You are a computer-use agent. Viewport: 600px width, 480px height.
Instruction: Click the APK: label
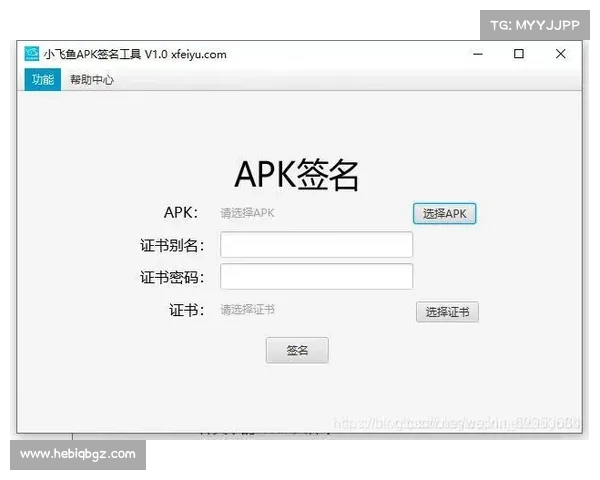[181, 212]
